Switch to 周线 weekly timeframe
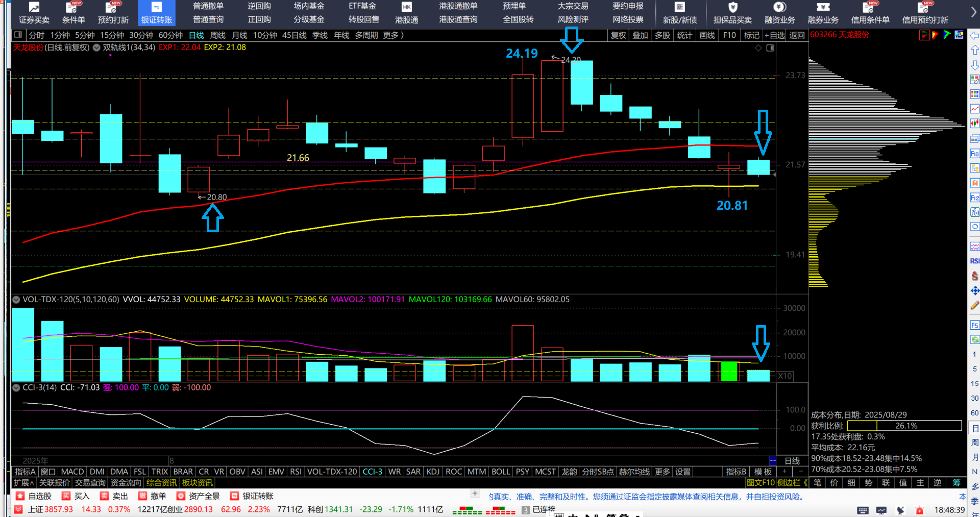 (218, 35)
